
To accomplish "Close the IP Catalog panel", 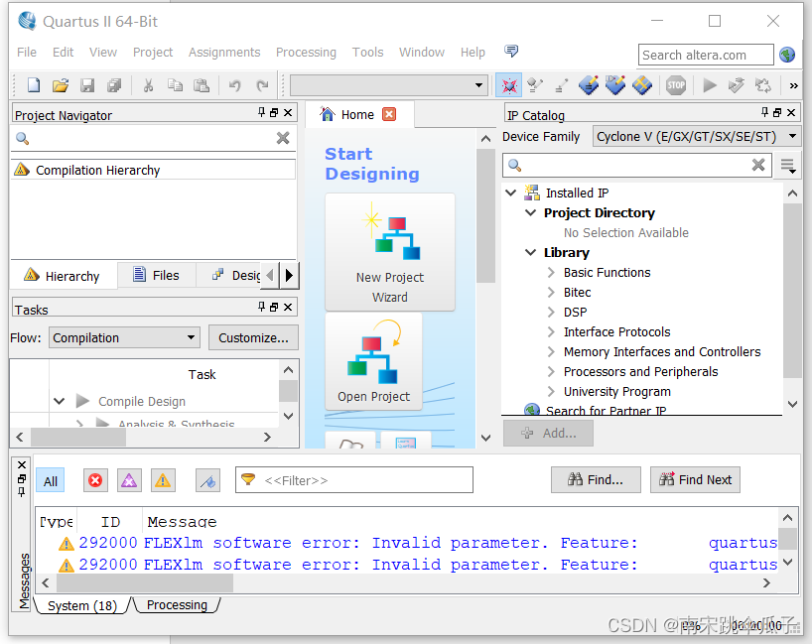I will 791,112.
